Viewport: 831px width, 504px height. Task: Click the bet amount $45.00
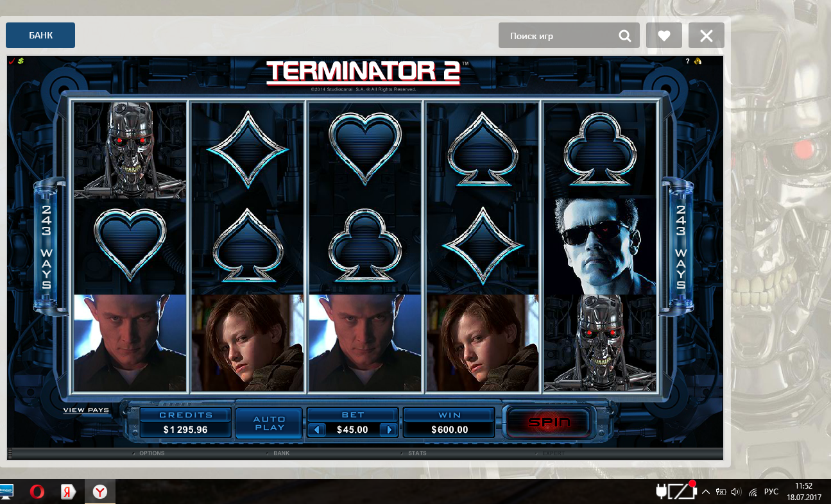pos(353,430)
